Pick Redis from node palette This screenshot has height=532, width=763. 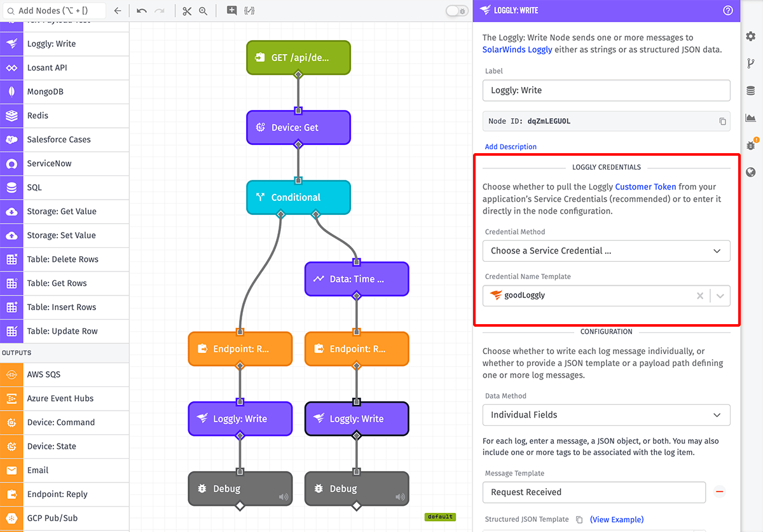point(64,116)
